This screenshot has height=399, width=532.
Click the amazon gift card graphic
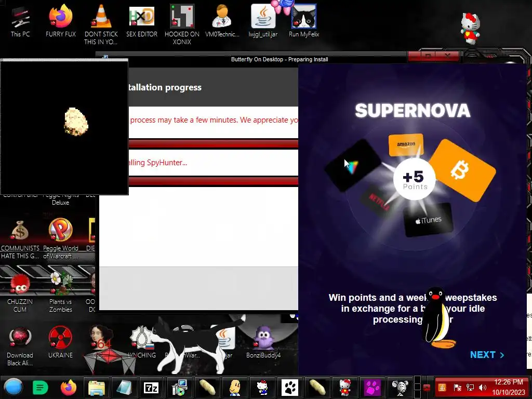pos(406,145)
